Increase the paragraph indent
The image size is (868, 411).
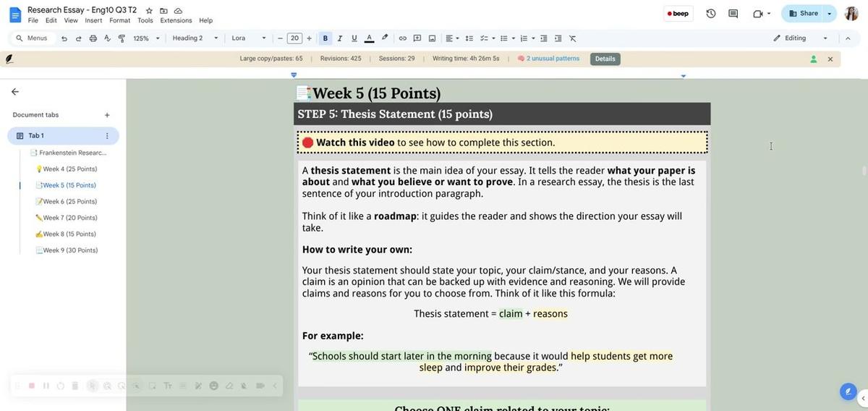coord(558,38)
